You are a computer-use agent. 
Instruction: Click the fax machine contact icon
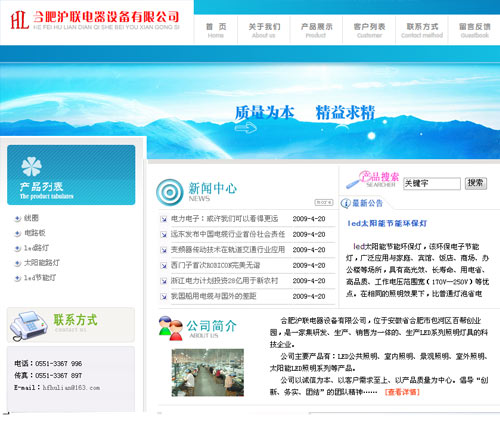[x=28, y=325]
